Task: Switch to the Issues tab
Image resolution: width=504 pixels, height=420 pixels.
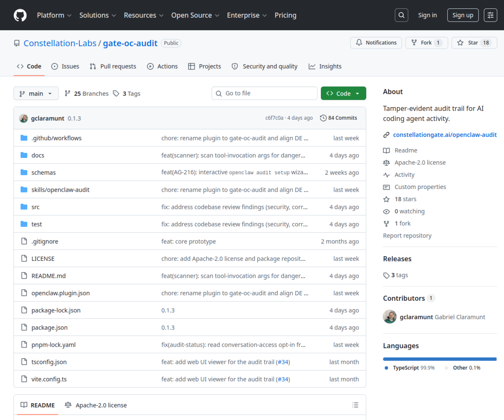Action: pyautogui.click(x=65, y=66)
